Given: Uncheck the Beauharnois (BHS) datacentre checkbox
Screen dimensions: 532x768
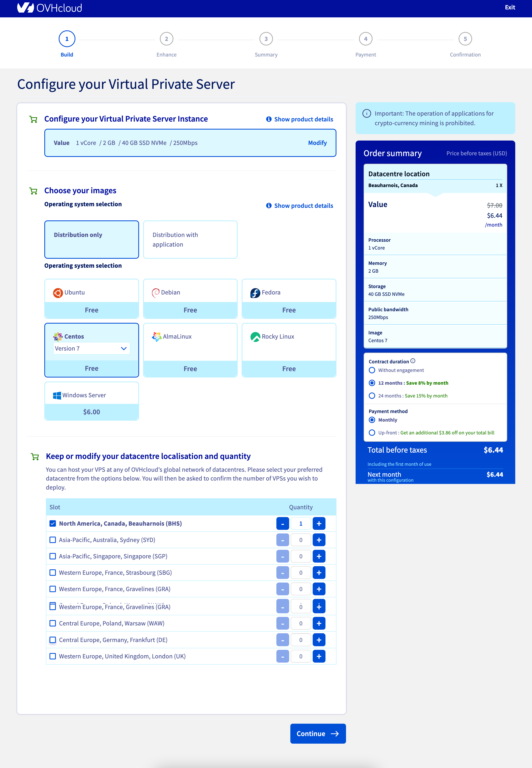Looking at the screenshot, I should click(x=53, y=523).
